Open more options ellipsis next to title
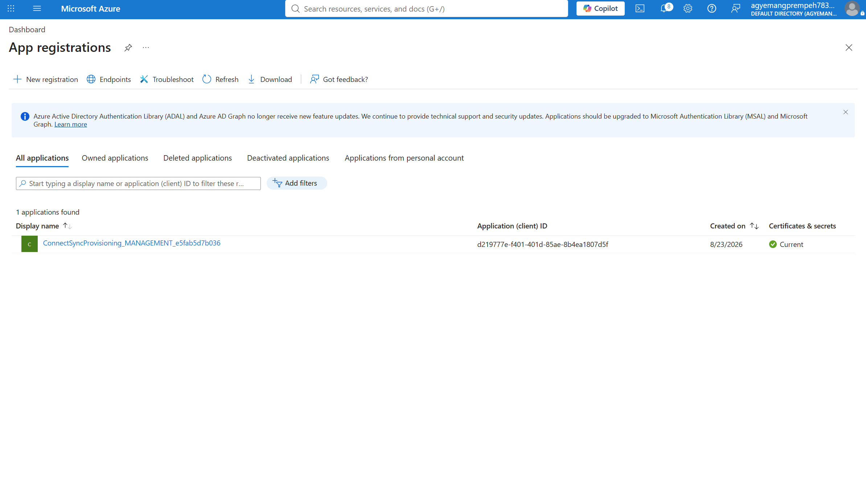This screenshot has width=866, height=504. (146, 48)
